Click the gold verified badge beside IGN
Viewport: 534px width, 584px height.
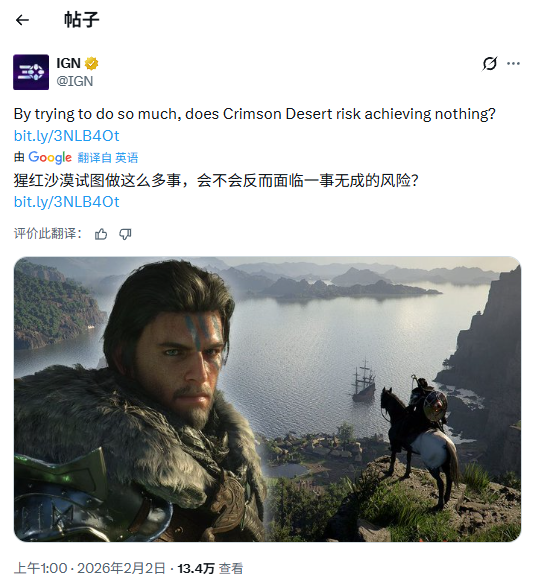91,64
